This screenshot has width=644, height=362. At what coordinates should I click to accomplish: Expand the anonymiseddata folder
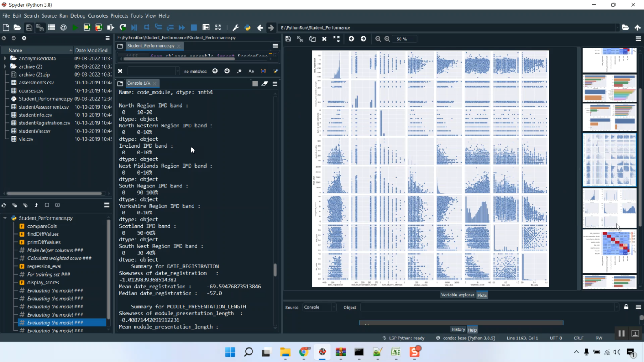click(5, 58)
